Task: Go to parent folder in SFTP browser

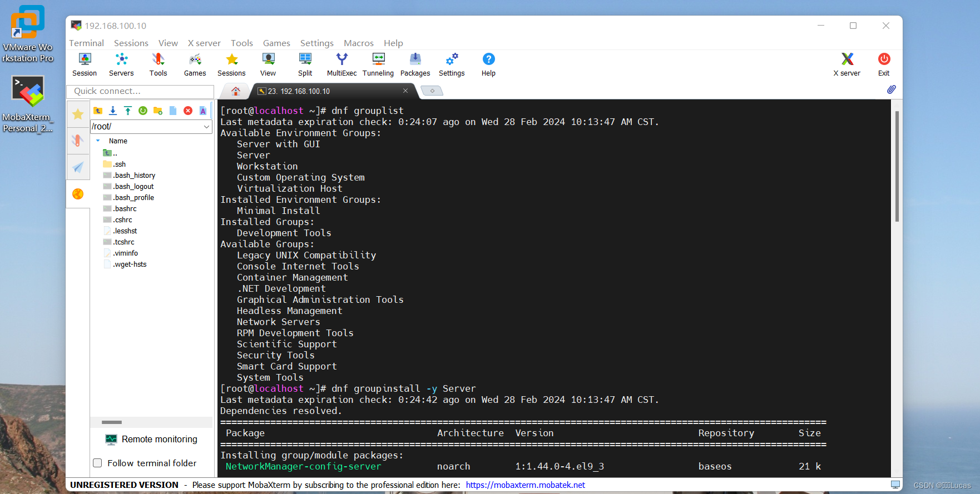Action: tap(98, 111)
